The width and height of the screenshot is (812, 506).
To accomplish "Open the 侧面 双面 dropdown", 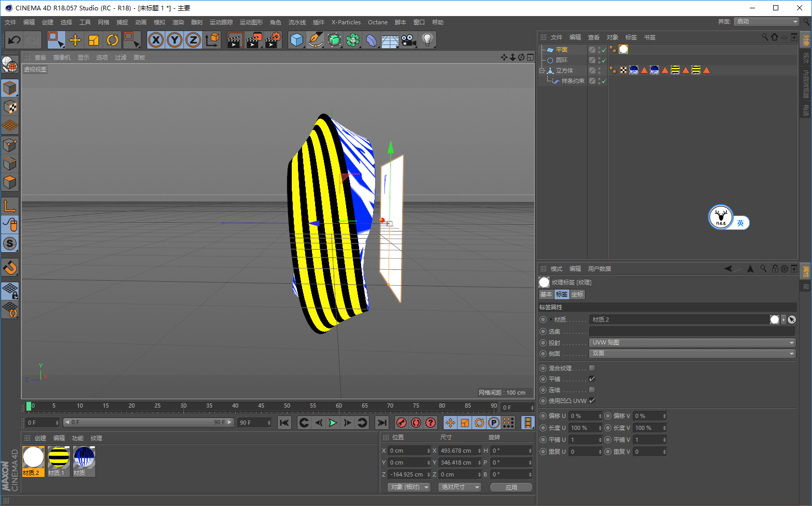I will pyautogui.click(x=692, y=353).
